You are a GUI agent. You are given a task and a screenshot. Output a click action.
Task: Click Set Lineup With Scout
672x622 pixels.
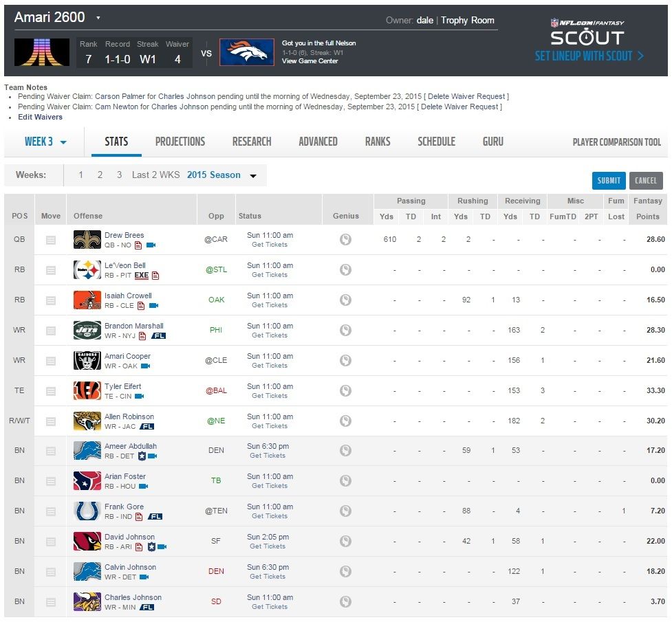pyautogui.click(x=589, y=56)
